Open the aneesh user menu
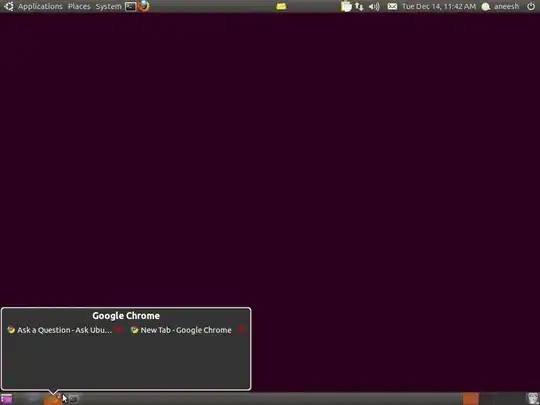540x405 pixels. pyautogui.click(x=500, y=6)
